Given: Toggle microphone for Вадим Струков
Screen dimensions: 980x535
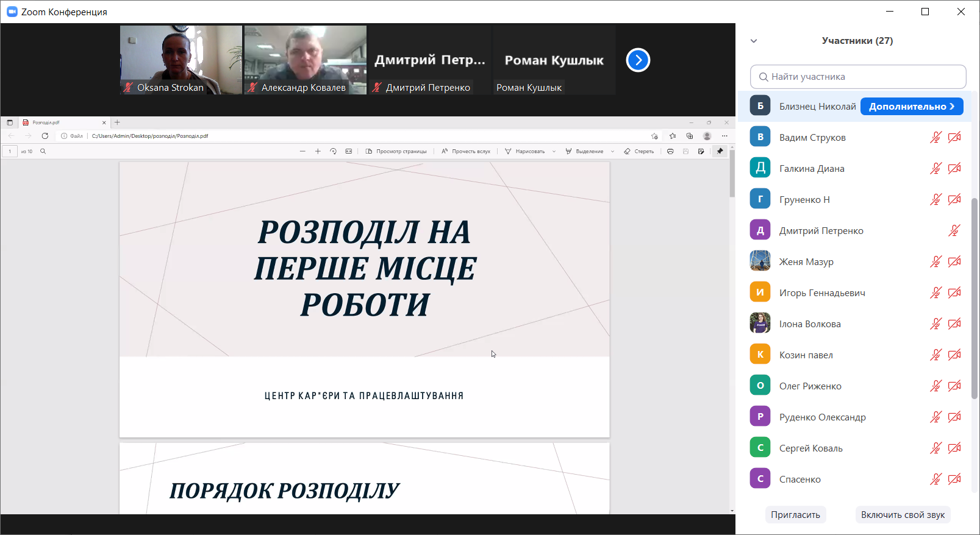Looking at the screenshot, I should pos(935,138).
